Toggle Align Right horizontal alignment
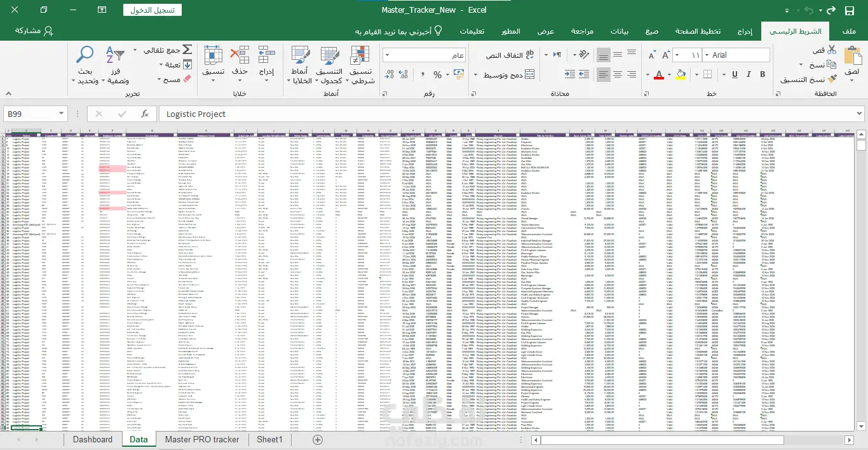 tap(632, 74)
